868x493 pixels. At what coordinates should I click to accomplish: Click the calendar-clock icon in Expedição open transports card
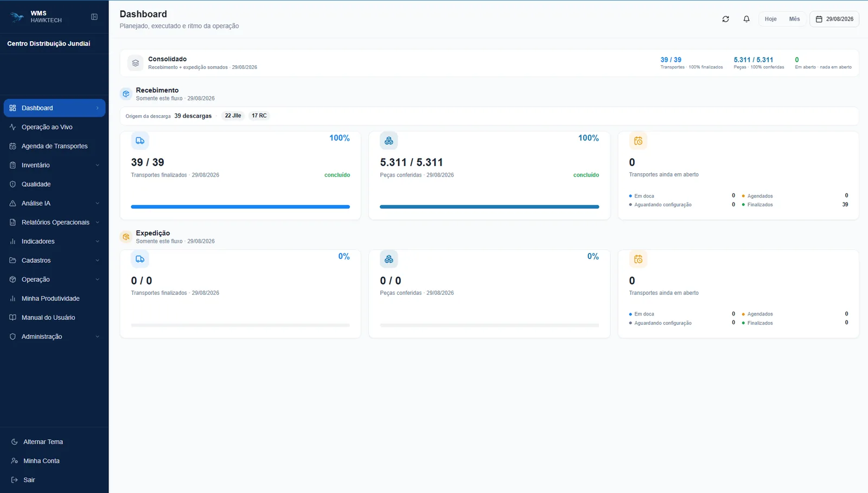point(638,259)
